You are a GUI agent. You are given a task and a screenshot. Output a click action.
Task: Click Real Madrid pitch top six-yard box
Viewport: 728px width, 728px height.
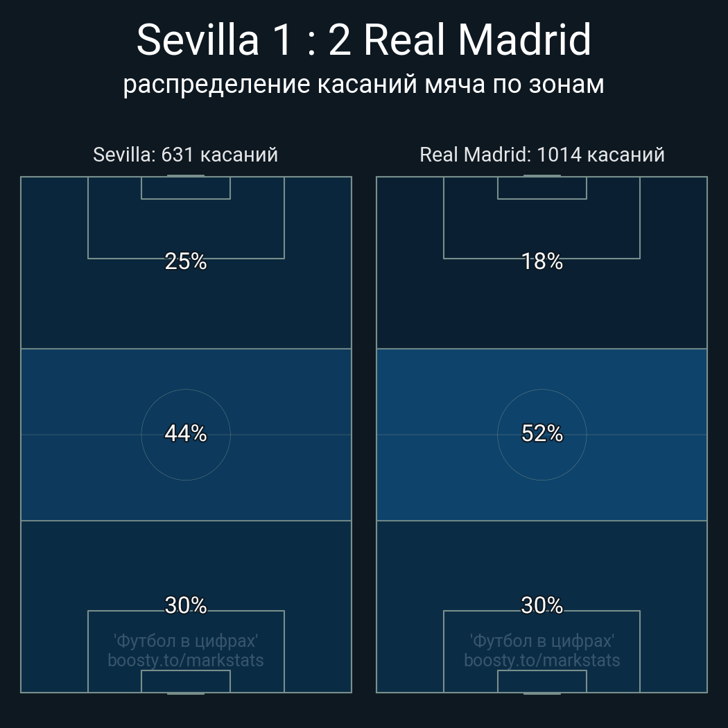point(541,188)
